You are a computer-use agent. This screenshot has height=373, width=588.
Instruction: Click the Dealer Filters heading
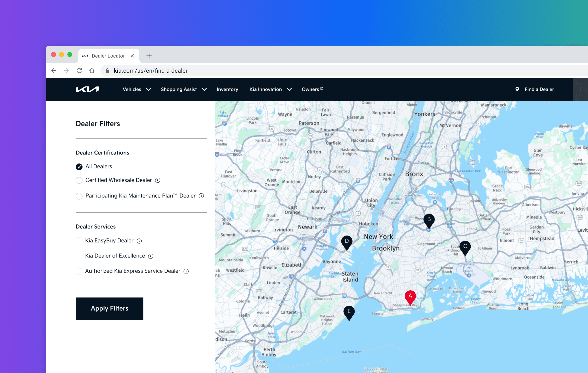[x=98, y=123]
